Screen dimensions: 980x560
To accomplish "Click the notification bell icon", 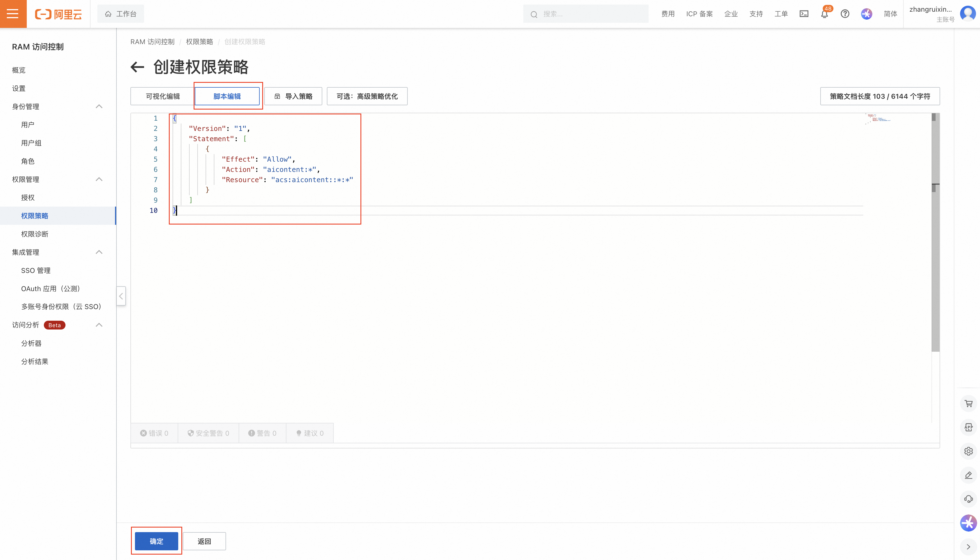I will point(824,14).
